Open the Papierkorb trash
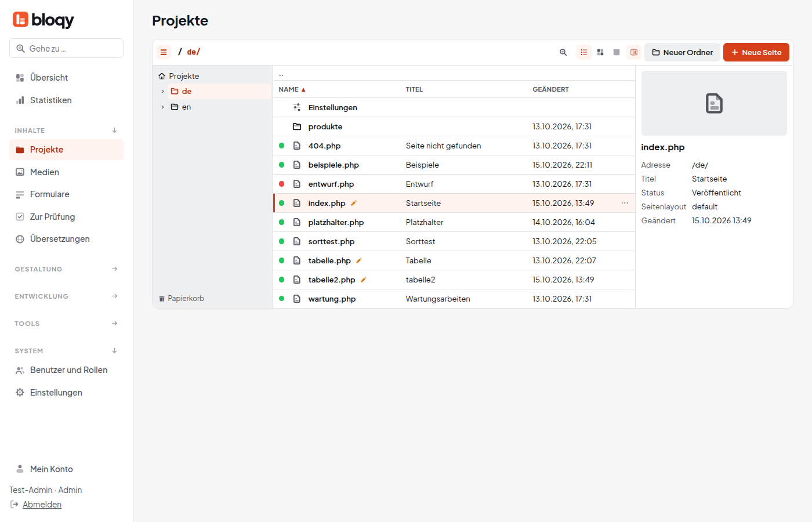 181,299
